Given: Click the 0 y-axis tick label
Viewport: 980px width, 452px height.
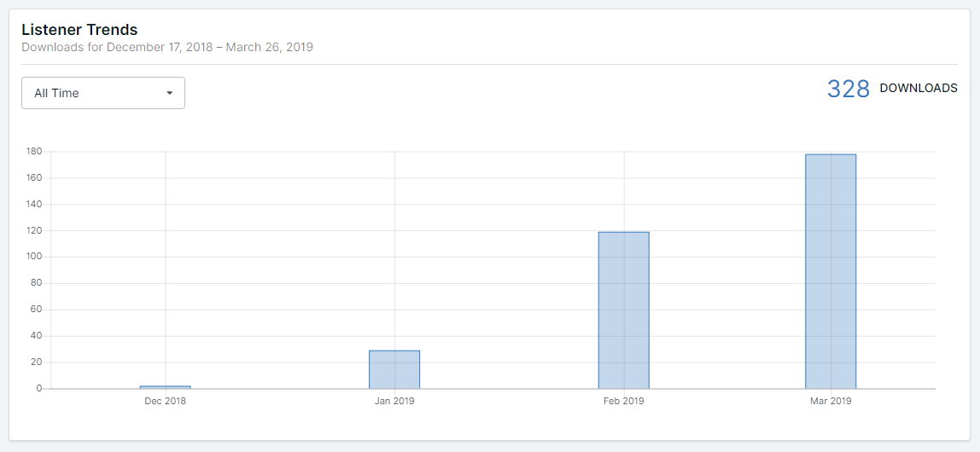Looking at the screenshot, I should pos(39,389).
